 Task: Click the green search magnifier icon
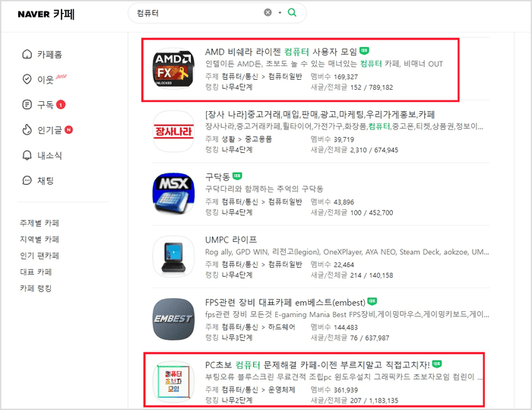tap(292, 13)
